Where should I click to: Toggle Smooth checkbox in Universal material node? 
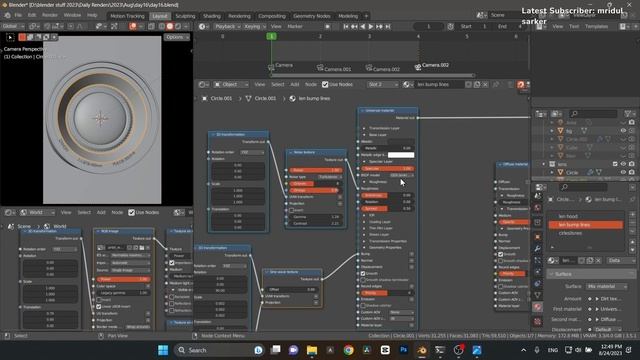tap(363, 273)
